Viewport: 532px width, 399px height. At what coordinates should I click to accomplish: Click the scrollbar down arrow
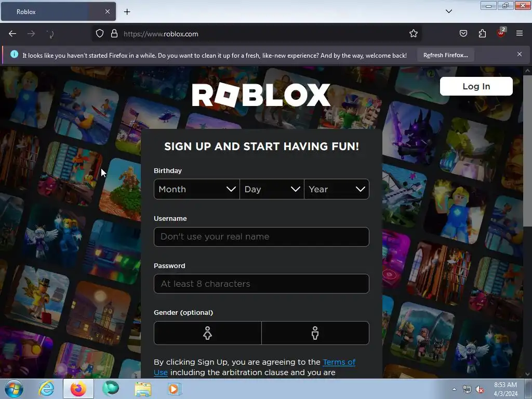(527, 374)
